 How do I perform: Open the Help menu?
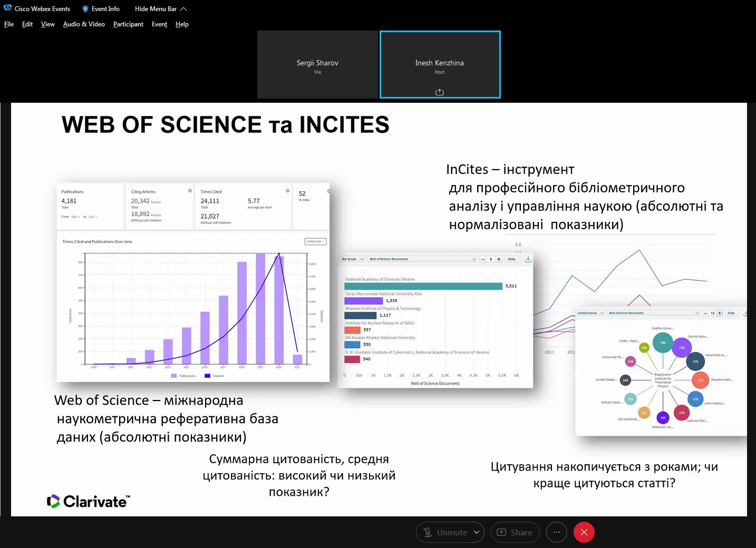182,24
